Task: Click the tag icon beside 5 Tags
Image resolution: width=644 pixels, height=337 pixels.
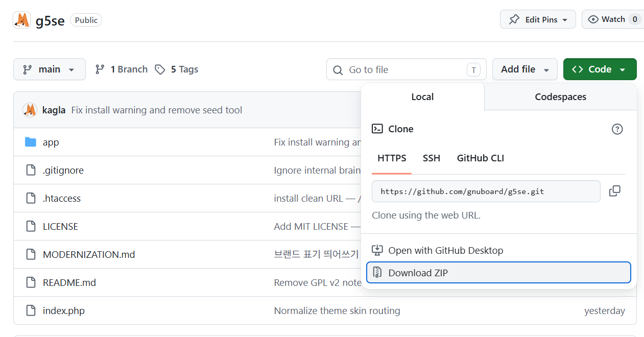Action: coord(160,69)
